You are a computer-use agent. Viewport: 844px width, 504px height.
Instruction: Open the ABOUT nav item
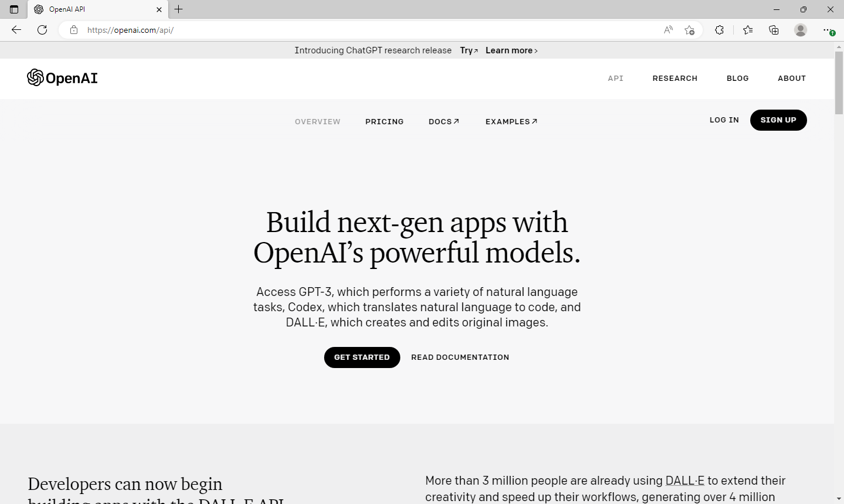click(792, 78)
